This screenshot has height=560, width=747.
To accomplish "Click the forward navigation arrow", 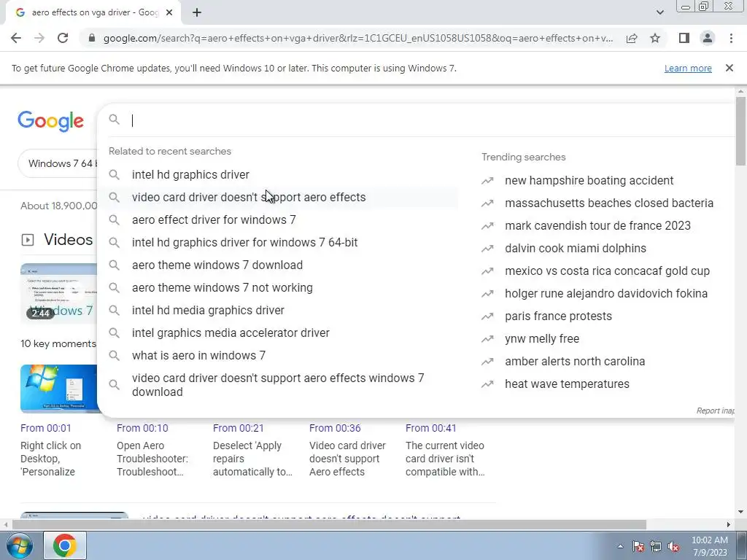I will pyautogui.click(x=39, y=38).
